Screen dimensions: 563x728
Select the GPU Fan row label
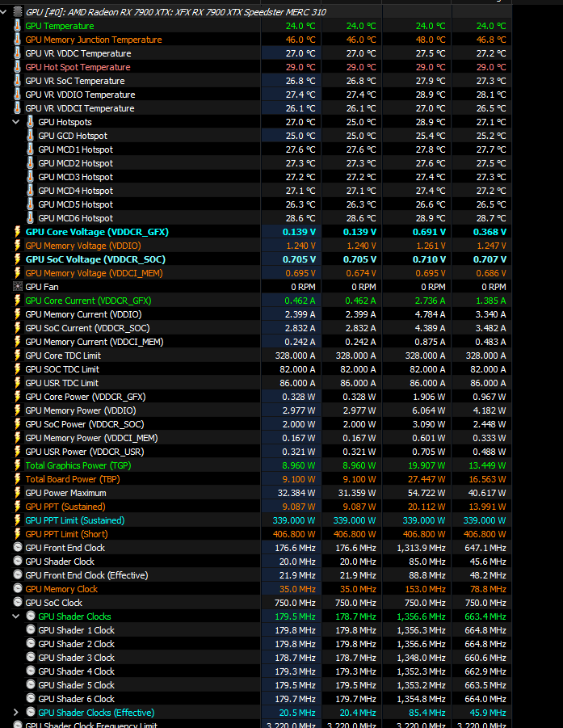click(x=42, y=287)
